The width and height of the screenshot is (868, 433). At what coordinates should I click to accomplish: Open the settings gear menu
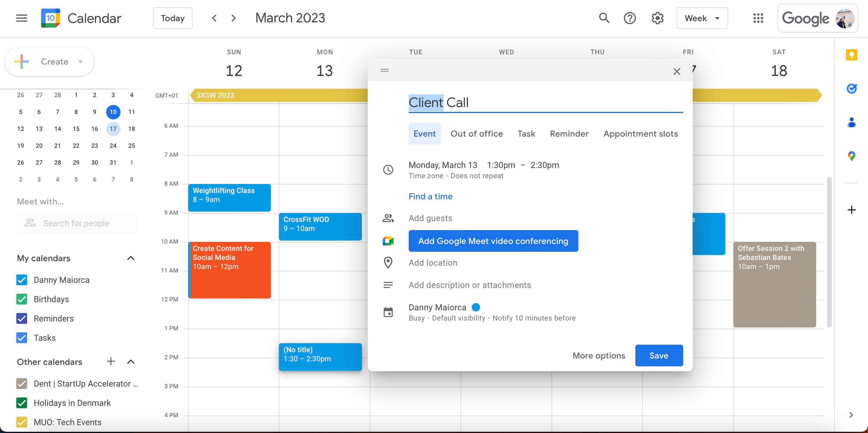(657, 18)
